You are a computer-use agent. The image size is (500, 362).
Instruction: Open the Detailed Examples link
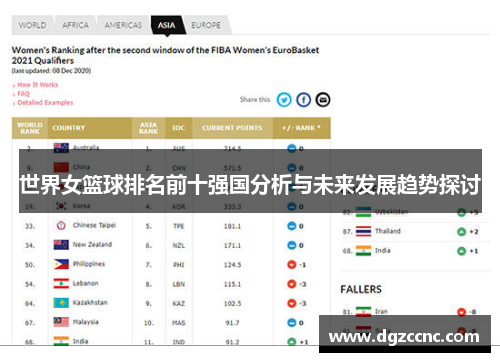[45, 103]
